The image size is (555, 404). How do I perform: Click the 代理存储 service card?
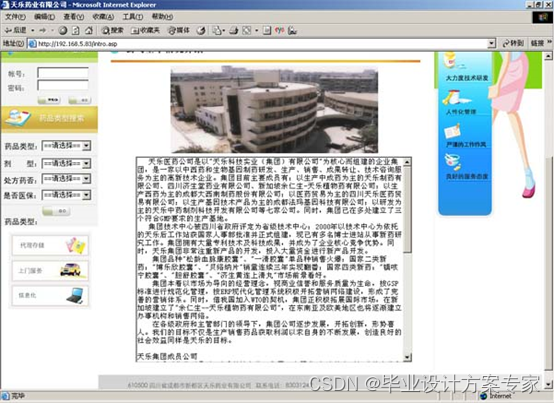(x=50, y=245)
